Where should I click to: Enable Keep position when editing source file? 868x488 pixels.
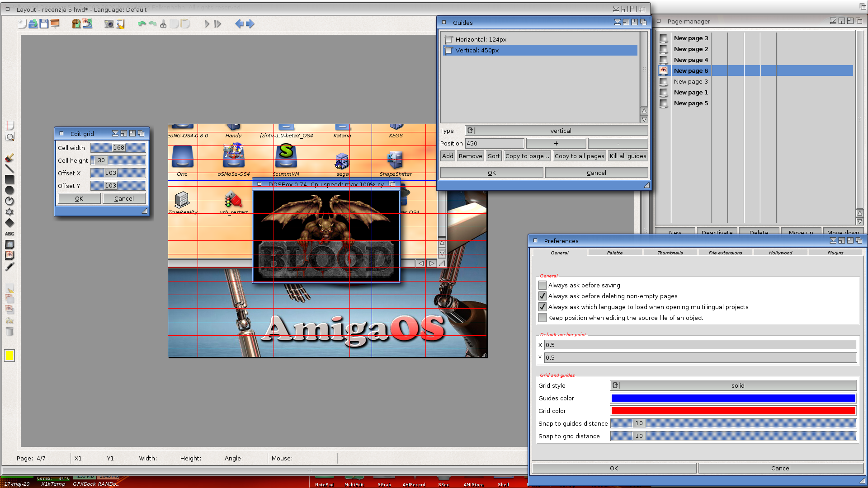pyautogui.click(x=542, y=318)
